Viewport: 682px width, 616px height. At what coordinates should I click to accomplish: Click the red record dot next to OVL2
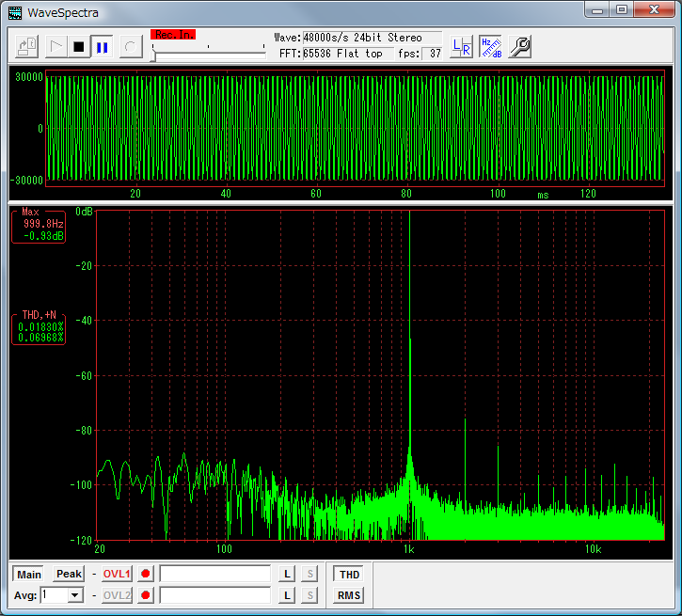click(146, 595)
